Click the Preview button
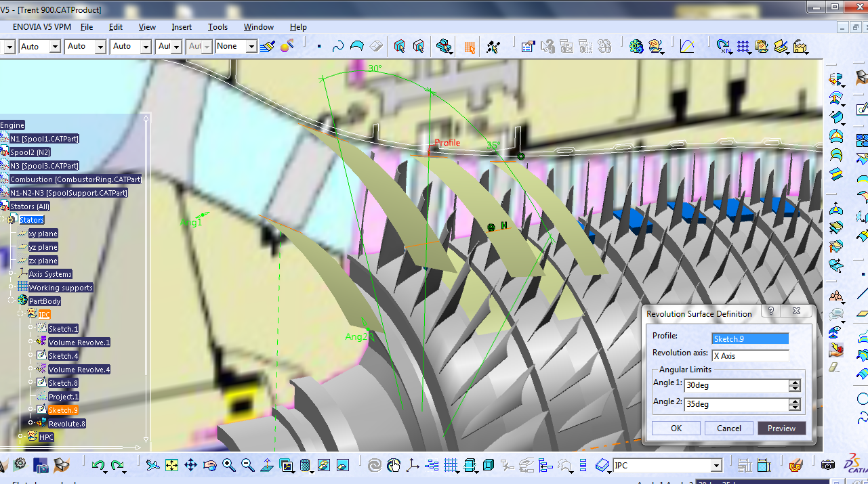Viewport: 868px width, 484px height. [782, 428]
